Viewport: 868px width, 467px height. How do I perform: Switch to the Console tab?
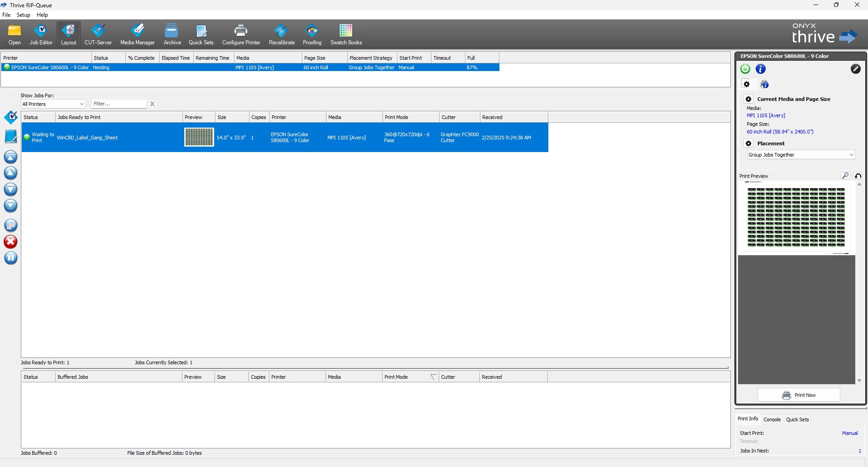pyautogui.click(x=772, y=419)
